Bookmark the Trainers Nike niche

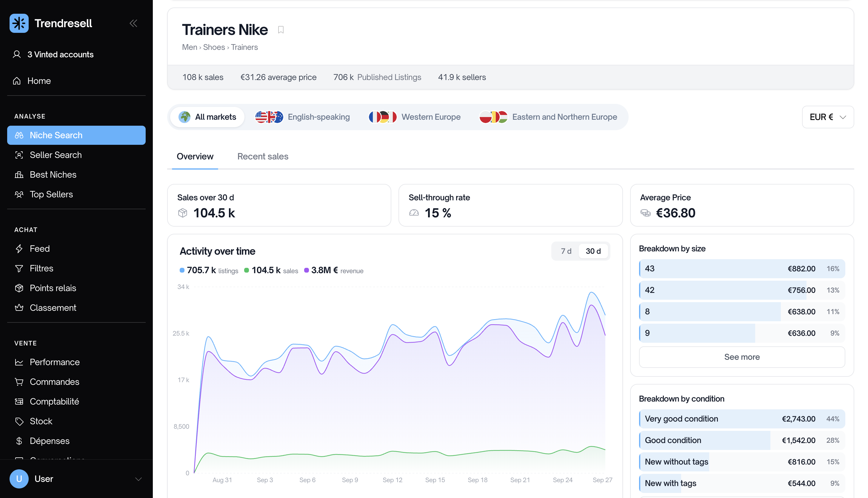coord(281,30)
